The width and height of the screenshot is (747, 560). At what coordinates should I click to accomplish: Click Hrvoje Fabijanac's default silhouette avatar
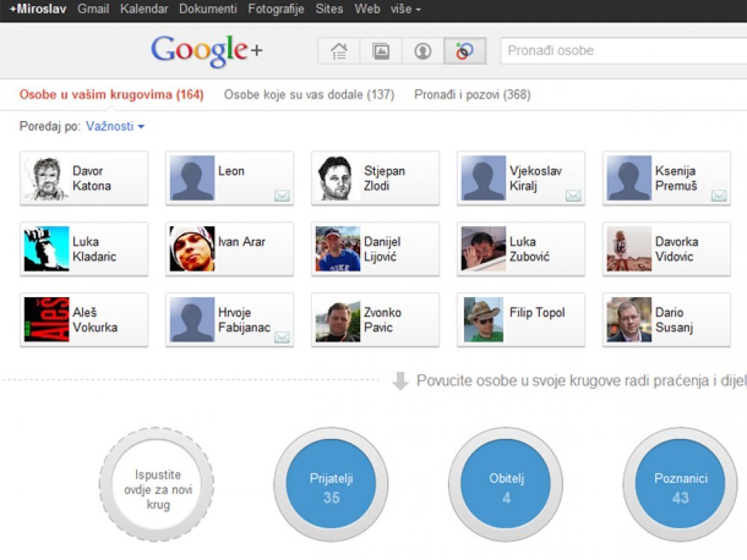click(192, 320)
